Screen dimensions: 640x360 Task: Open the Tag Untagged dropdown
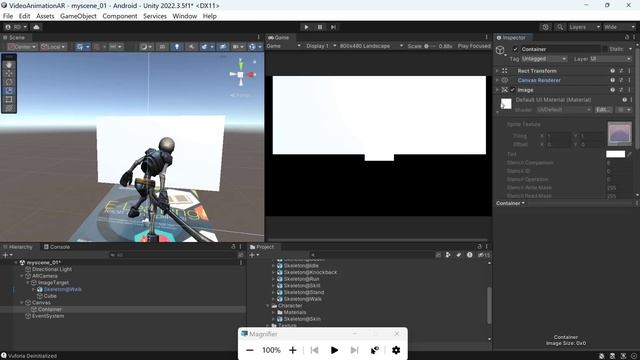pos(544,59)
